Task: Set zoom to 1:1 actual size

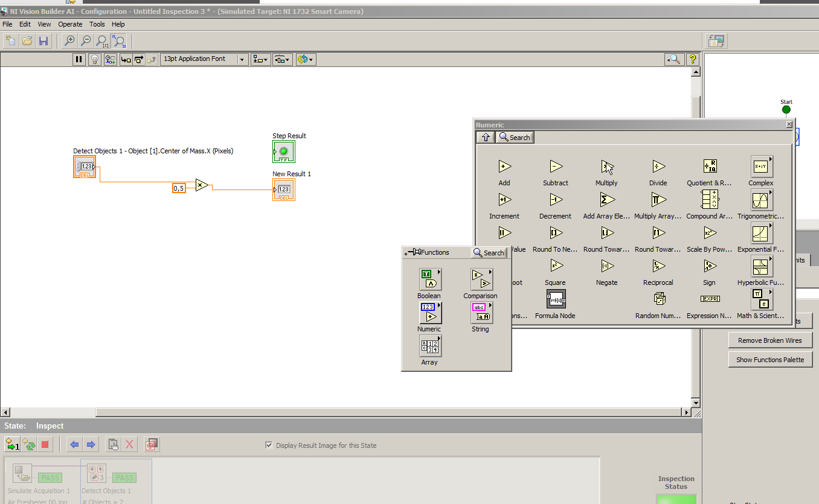Action: (102, 41)
